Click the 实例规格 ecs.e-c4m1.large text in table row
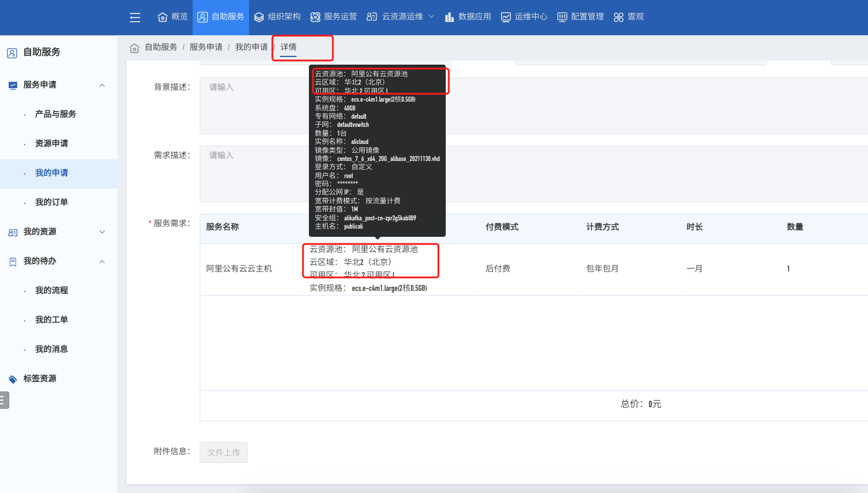 coord(368,288)
